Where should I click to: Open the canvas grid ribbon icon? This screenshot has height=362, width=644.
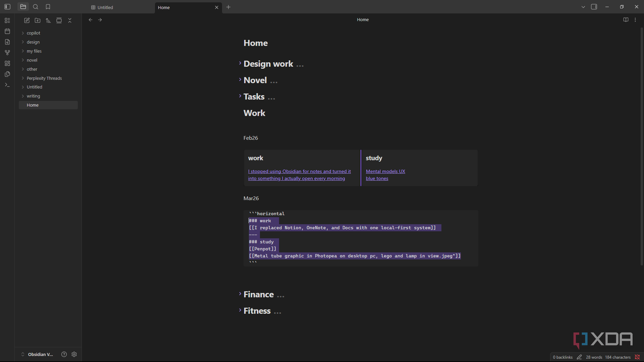coord(7,63)
